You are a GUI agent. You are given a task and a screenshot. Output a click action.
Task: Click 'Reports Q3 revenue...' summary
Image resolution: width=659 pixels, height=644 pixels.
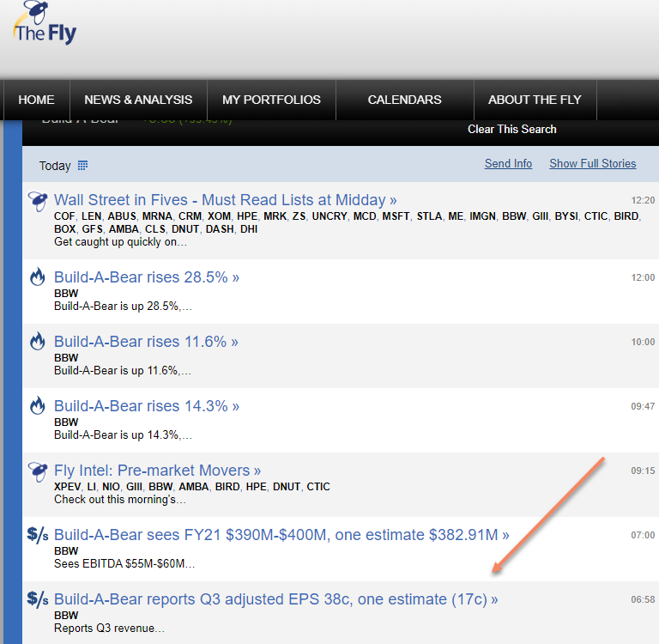pyautogui.click(x=109, y=628)
